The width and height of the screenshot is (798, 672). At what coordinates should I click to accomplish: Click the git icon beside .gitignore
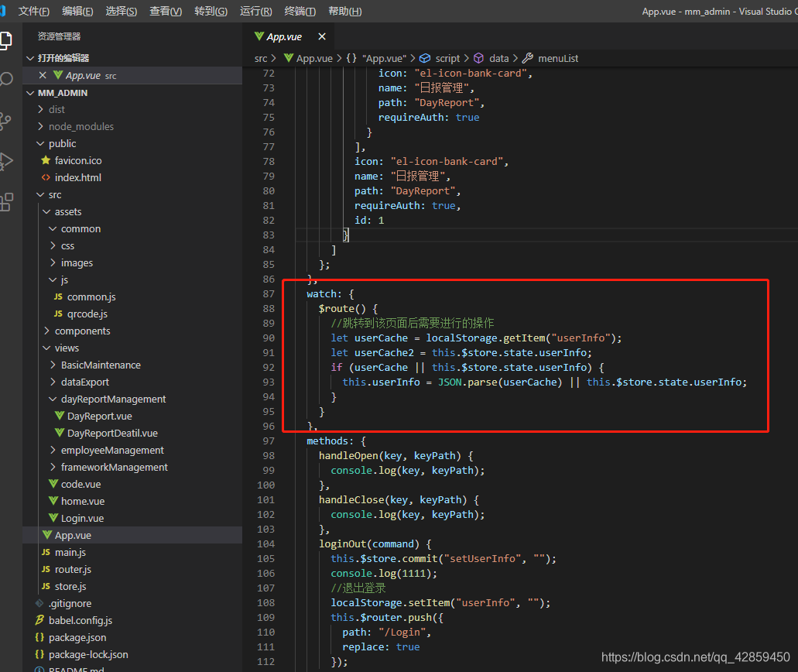(x=39, y=603)
